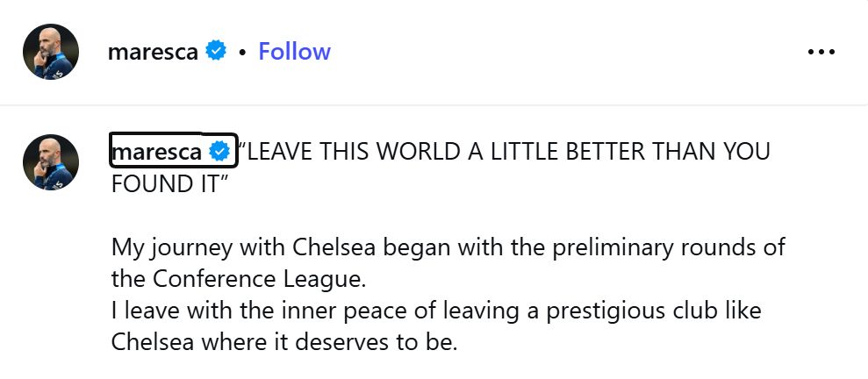Click the verified badge in the post header
The height and width of the screenshot is (379, 868).
pyautogui.click(x=216, y=52)
